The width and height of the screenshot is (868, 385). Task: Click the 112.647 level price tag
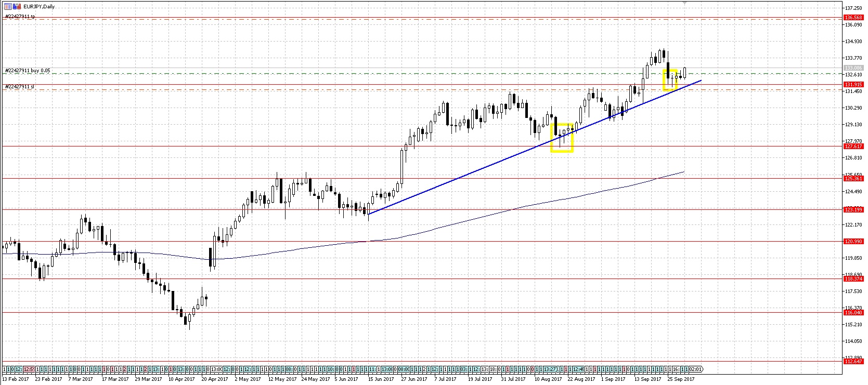[854, 361]
